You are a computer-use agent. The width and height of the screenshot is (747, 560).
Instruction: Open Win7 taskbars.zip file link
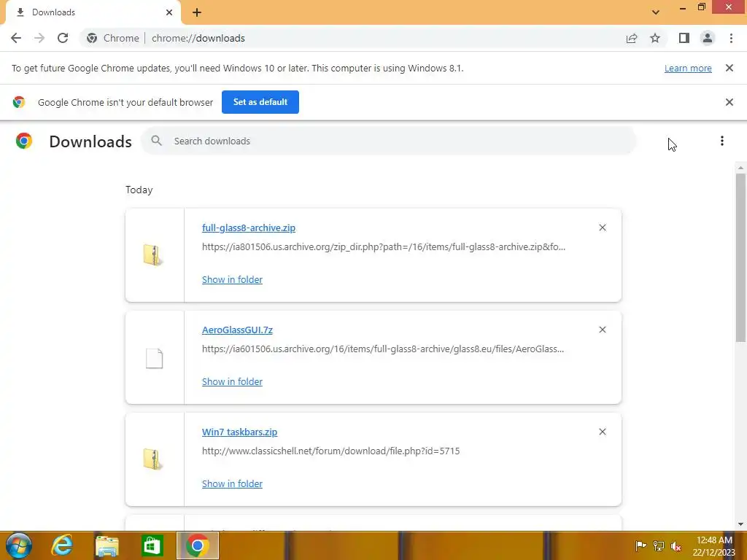tap(239, 432)
